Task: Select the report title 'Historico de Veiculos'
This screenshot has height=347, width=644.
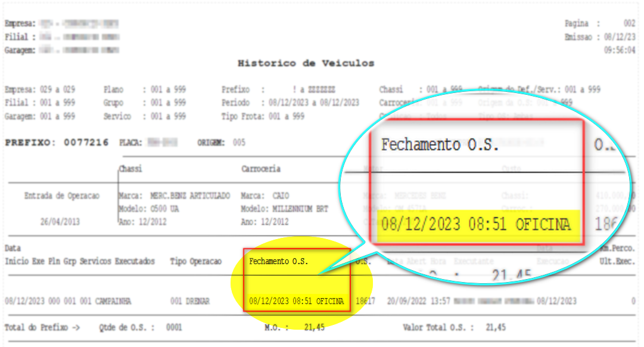Action: click(x=306, y=63)
